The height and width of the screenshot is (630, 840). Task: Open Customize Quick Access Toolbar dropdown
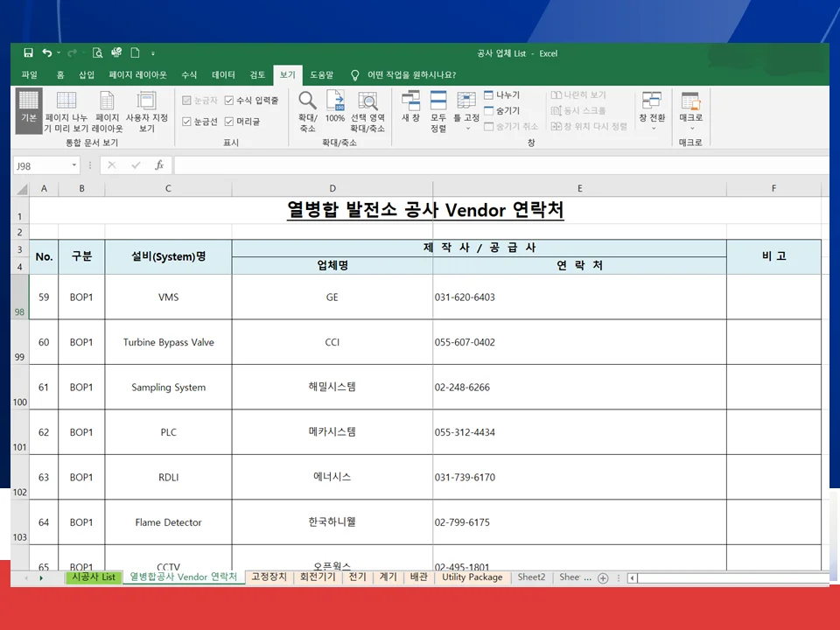[x=153, y=53]
